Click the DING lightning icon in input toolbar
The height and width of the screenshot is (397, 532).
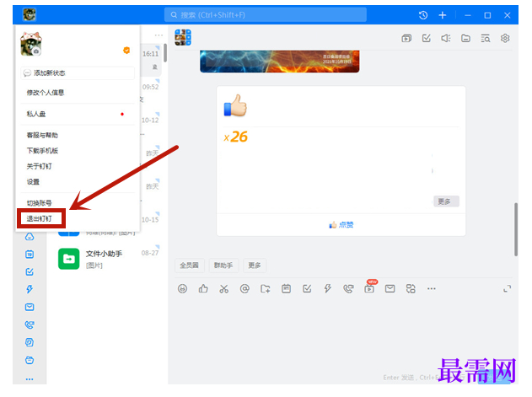(328, 289)
